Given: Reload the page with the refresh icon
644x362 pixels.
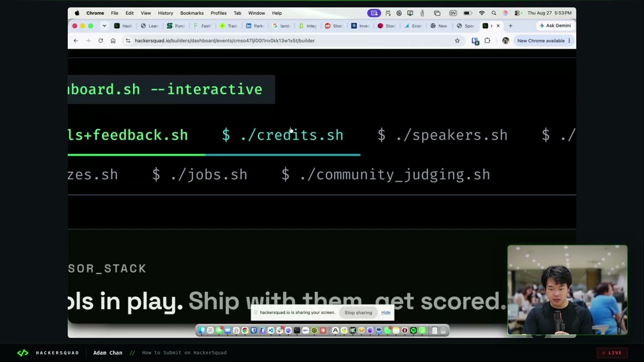Looking at the screenshot, I should [x=101, y=41].
